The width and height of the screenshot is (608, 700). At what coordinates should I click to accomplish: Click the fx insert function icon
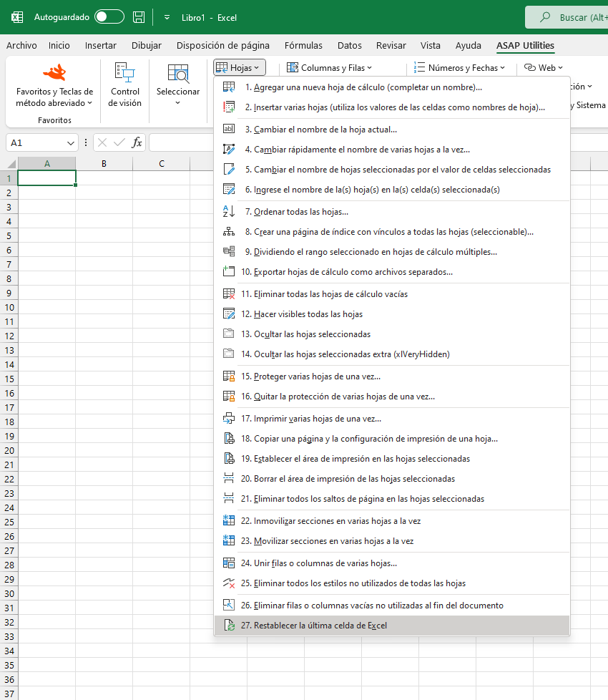(x=137, y=142)
